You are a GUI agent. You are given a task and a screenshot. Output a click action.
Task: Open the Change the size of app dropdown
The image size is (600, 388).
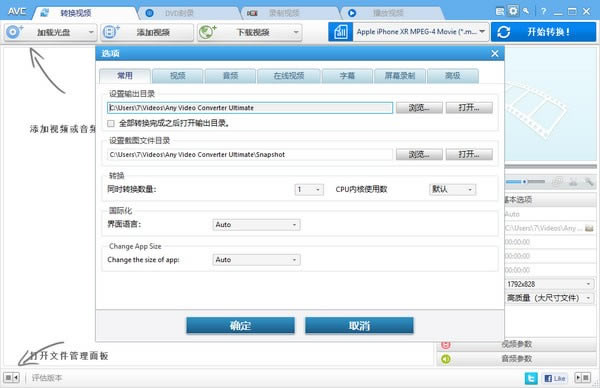coord(256,260)
